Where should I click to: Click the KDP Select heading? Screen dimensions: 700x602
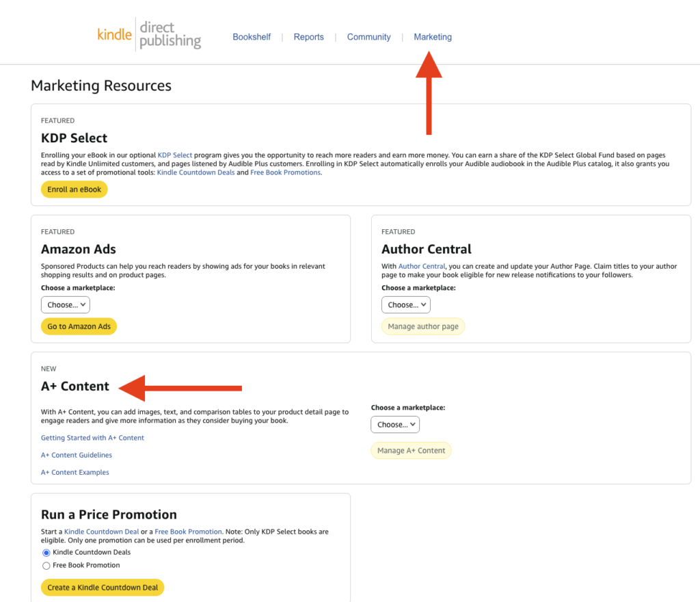[74, 138]
